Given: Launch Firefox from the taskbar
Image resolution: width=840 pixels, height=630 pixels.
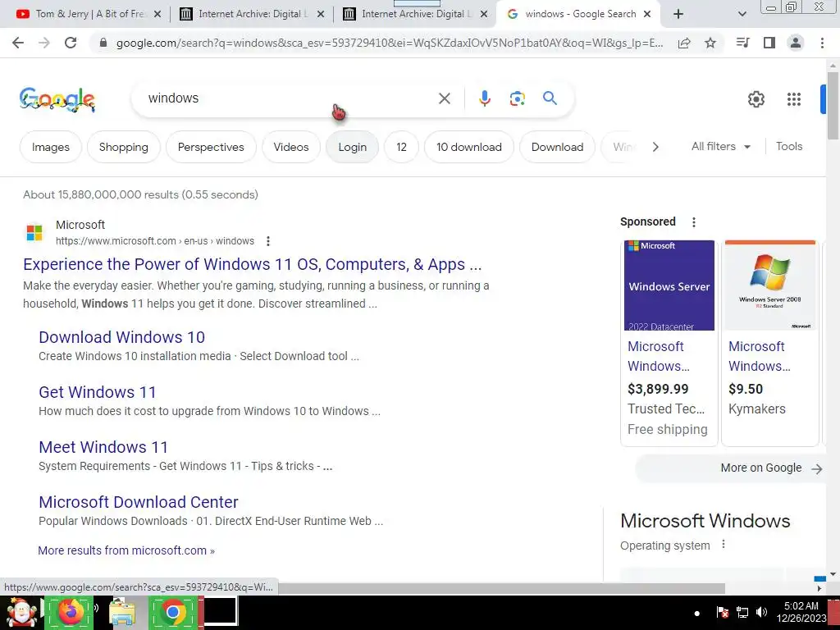Looking at the screenshot, I should click(x=70, y=611).
